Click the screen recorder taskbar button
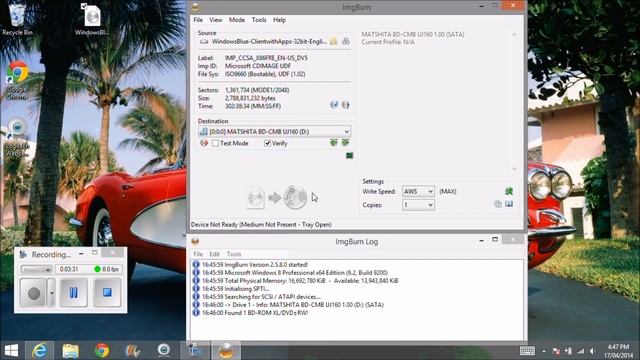This screenshot has height=360, width=640. click(x=195, y=351)
